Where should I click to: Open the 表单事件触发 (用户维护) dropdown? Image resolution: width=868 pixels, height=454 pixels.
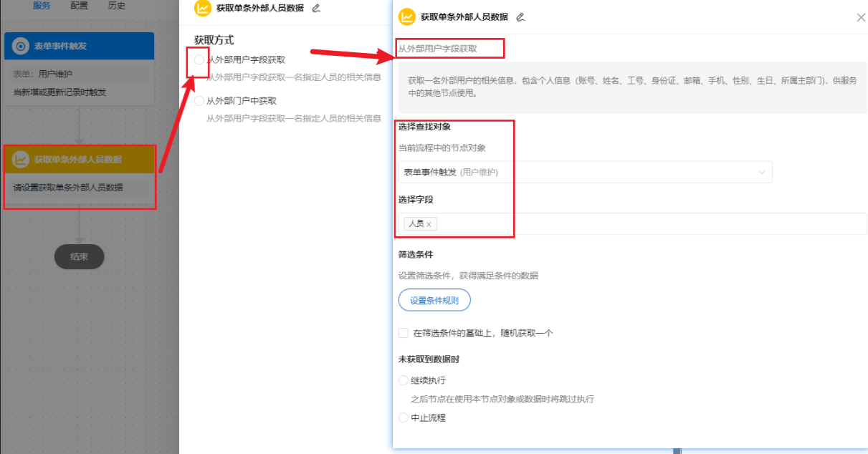click(584, 172)
